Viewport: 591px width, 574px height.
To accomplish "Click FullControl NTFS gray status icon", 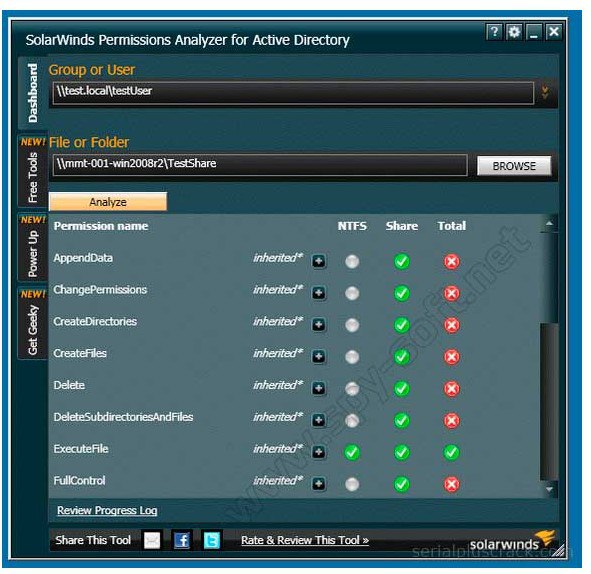I will [352, 484].
